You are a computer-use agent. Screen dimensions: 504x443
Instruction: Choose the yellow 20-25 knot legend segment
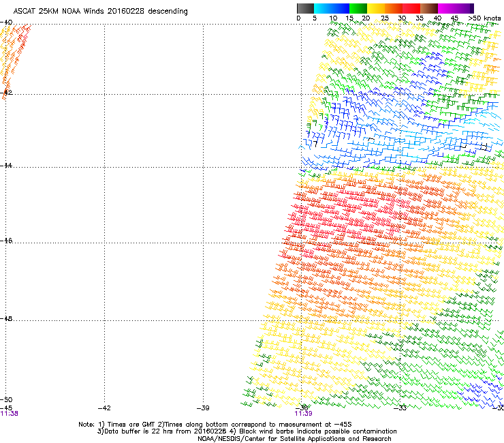point(376,8)
